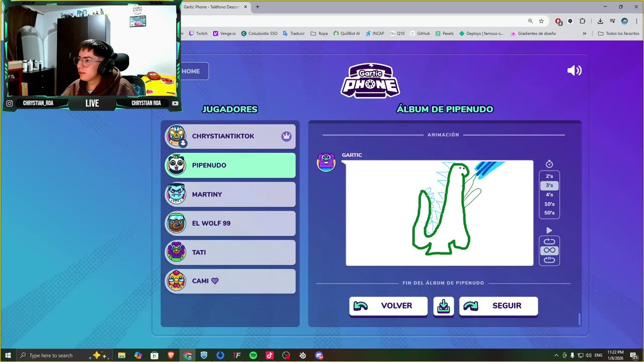Open the Colsubsidio SSO bookmark
Image resolution: width=644 pixels, height=362 pixels.
click(259, 34)
